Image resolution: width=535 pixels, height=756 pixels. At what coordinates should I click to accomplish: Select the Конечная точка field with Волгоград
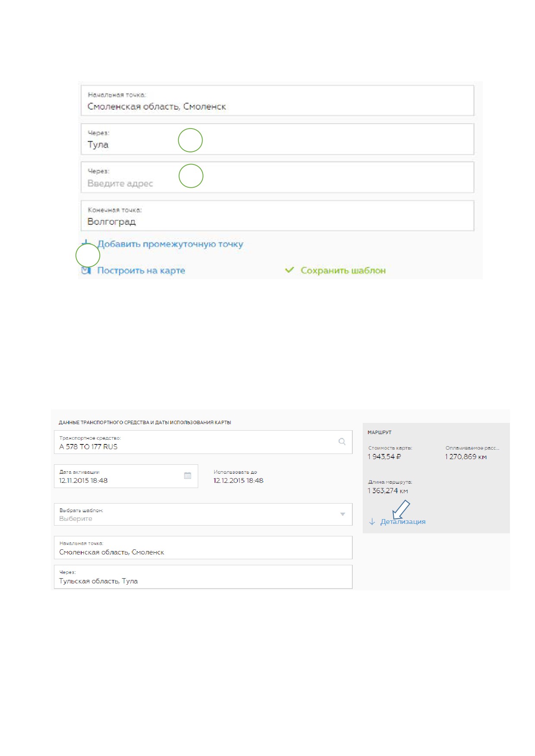click(x=278, y=216)
